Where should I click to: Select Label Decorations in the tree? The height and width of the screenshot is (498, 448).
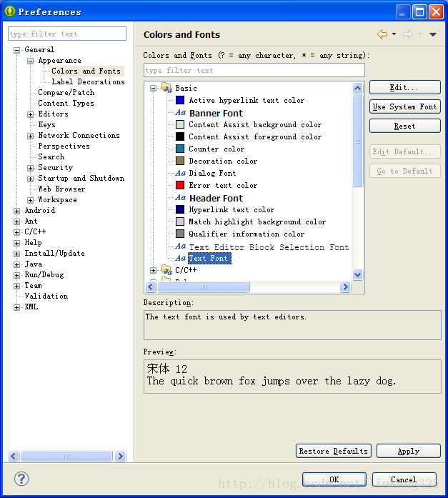[89, 81]
